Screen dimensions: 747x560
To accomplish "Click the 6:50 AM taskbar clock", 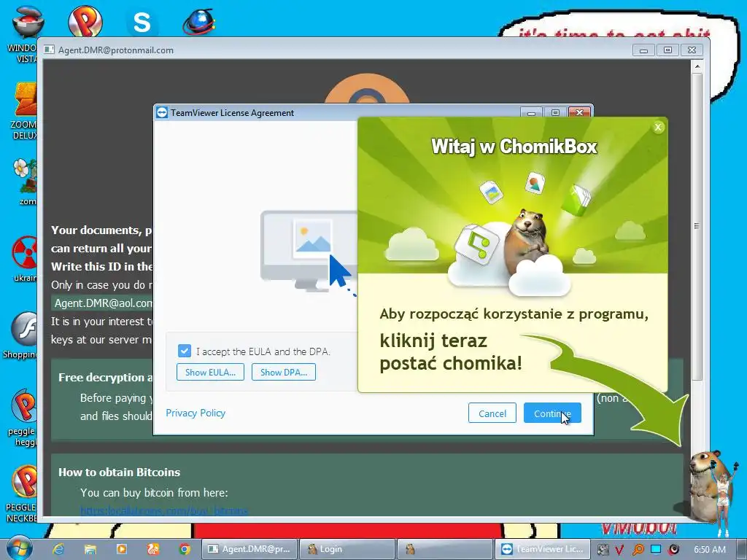I will coord(710,549).
